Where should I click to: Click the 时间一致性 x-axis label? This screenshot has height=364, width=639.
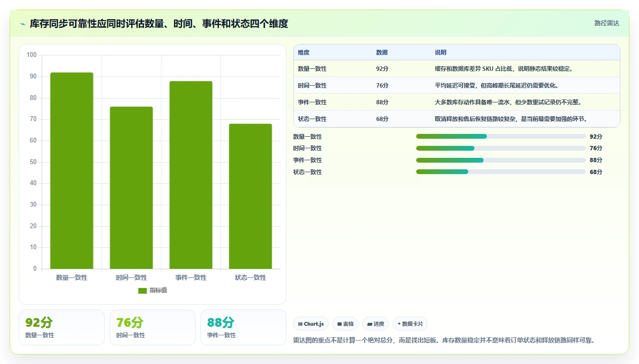coord(131,277)
